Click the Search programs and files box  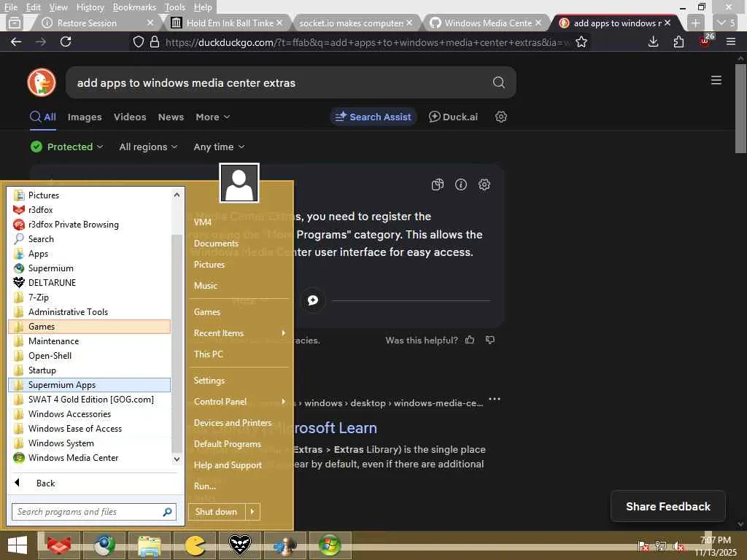pos(94,511)
